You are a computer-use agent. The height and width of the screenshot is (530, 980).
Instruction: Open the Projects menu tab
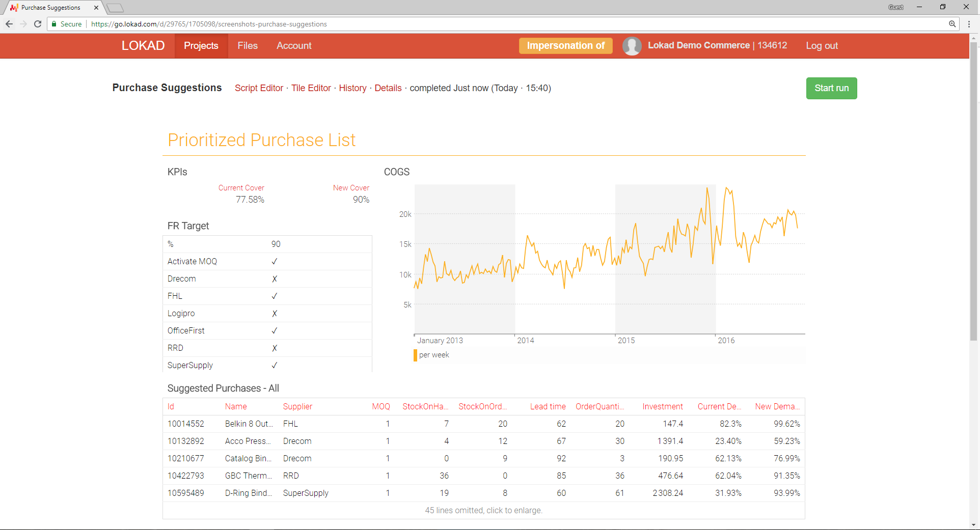tap(201, 46)
